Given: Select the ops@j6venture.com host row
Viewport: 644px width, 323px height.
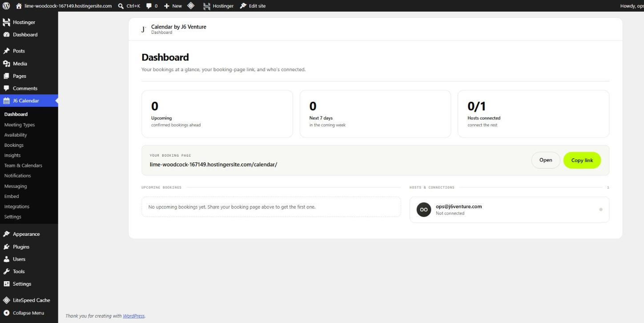Looking at the screenshot, I should point(509,210).
